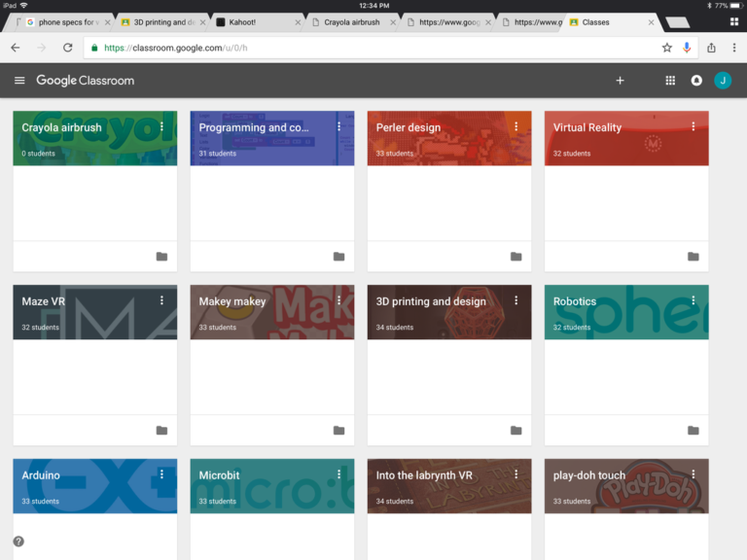This screenshot has width=747, height=560.
Task: Open options menu on Virtual Reality card
Action: click(x=694, y=126)
